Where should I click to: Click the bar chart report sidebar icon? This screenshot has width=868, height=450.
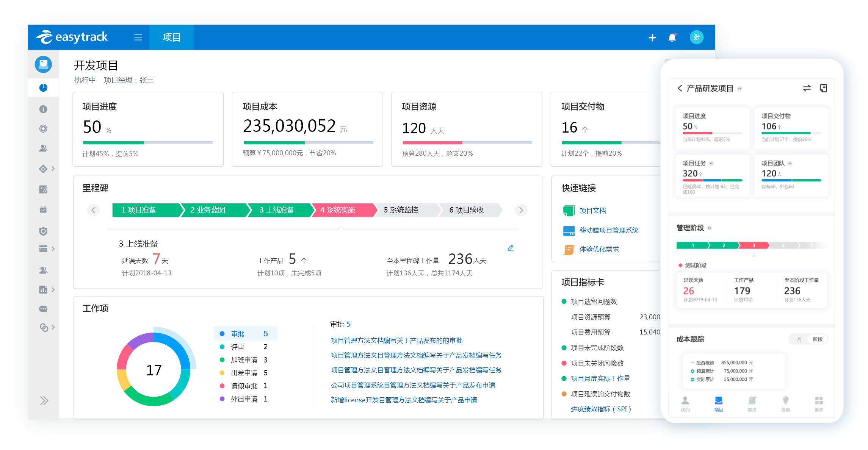tap(43, 289)
